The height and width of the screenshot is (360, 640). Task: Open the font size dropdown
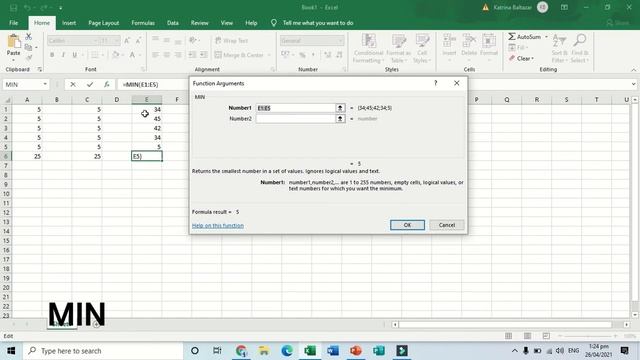[x=116, y=40]
